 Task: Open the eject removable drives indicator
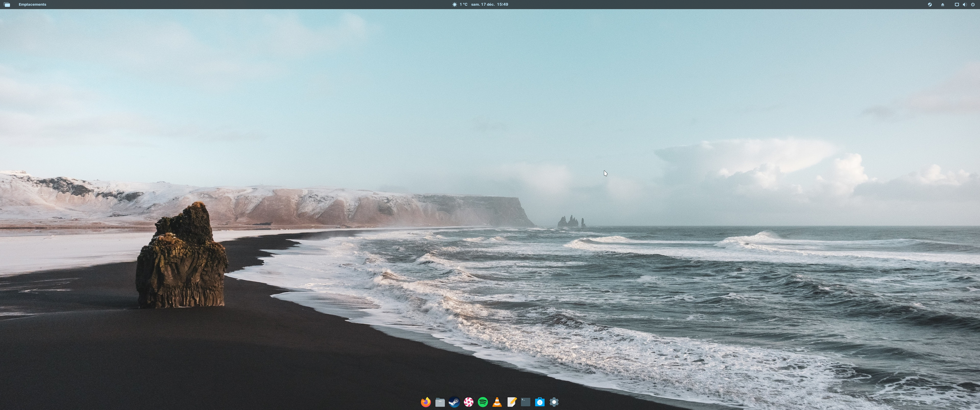pyautogui.click(x=942, y=5)
